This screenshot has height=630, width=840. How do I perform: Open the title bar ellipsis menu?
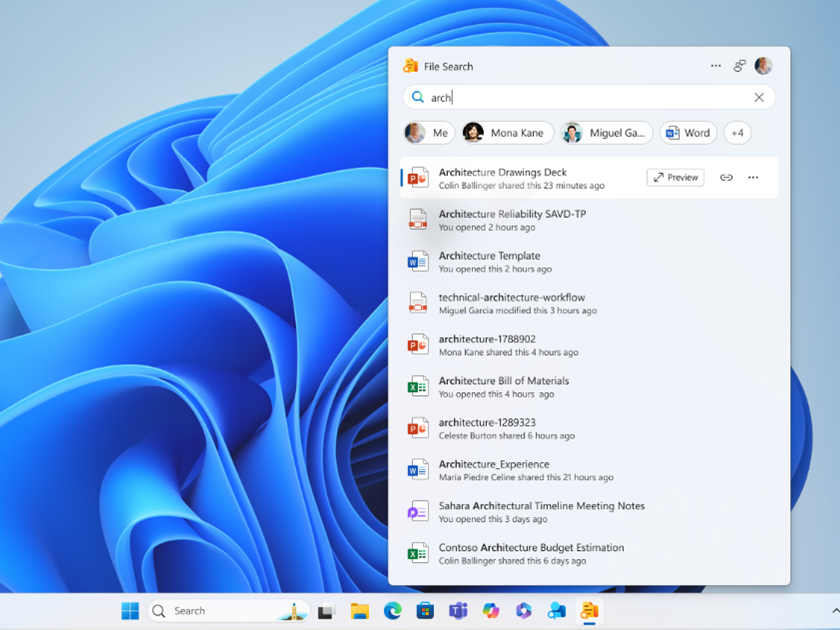click(x=715, y=65)
